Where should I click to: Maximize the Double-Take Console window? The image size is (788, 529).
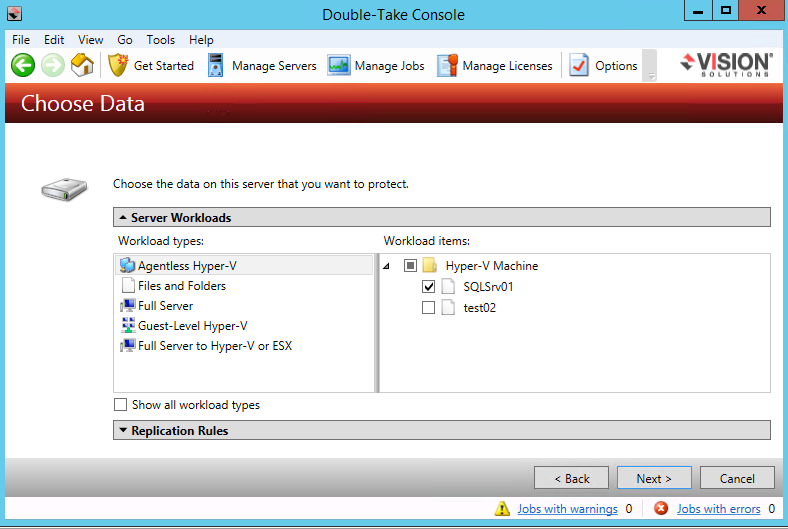725,10
